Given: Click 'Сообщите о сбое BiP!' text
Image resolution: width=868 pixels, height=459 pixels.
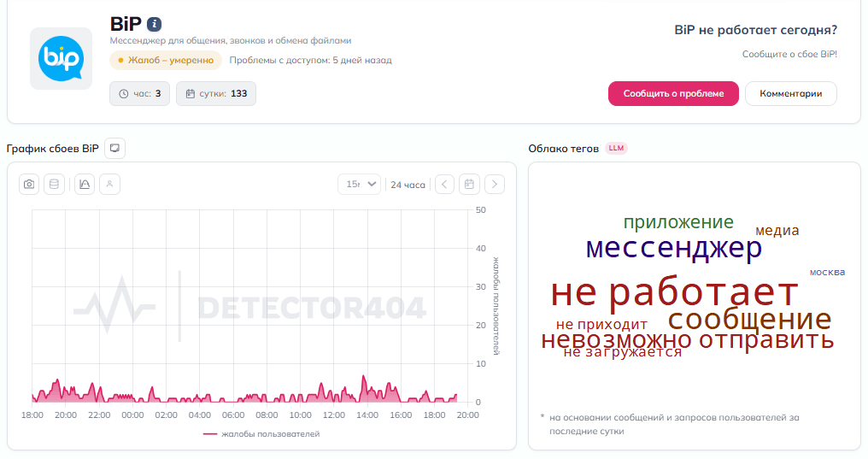Looking at the screenshot, I should click(789, 54).
